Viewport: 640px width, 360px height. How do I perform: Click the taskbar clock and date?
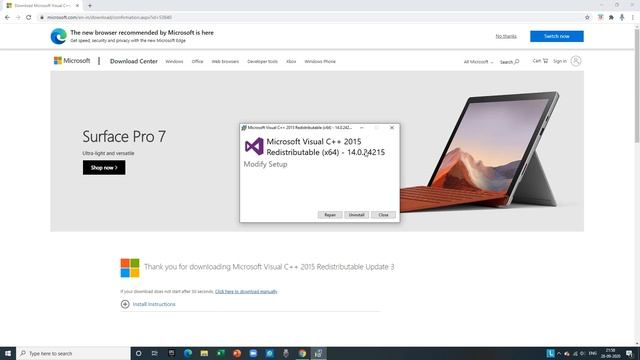611,353
